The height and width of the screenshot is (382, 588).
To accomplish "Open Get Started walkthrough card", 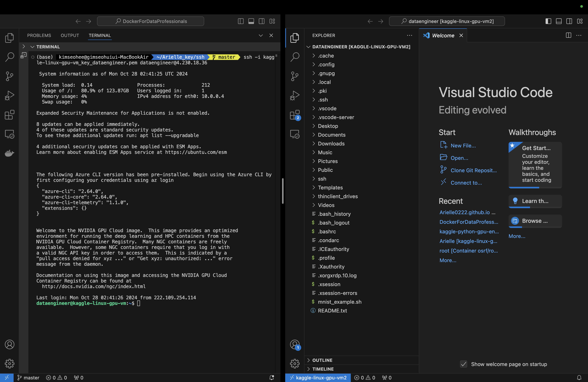I will pos(535,165).
